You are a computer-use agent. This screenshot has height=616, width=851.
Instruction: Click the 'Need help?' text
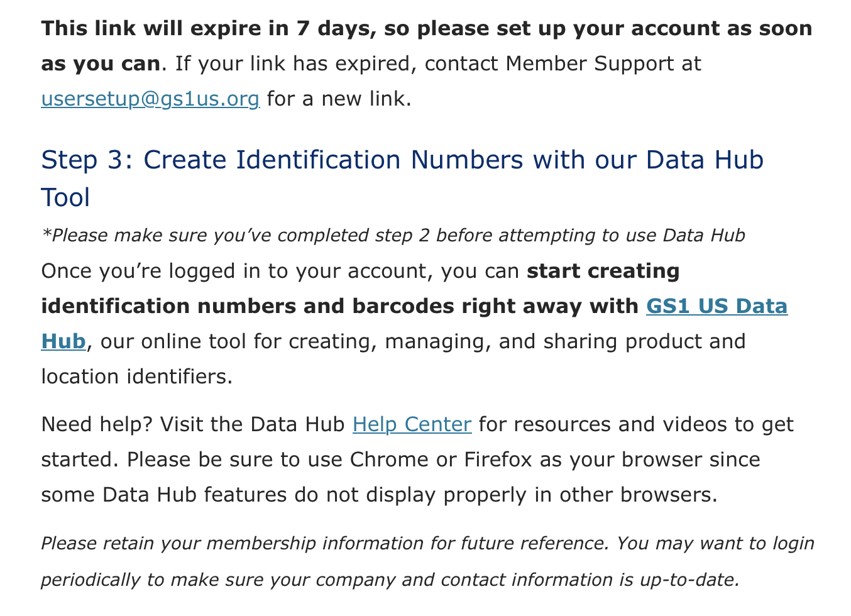click(97, 424)
